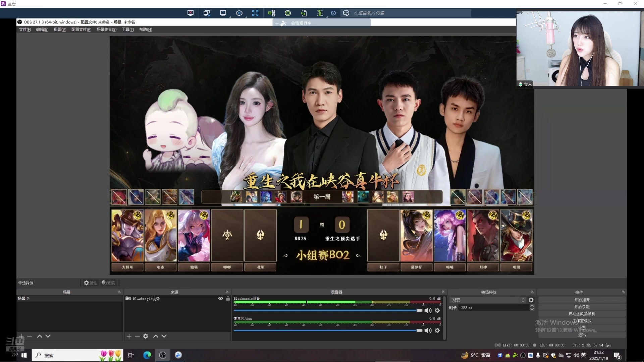Click the green circle record icon
644x362 pixels.
tap(288, 13)
